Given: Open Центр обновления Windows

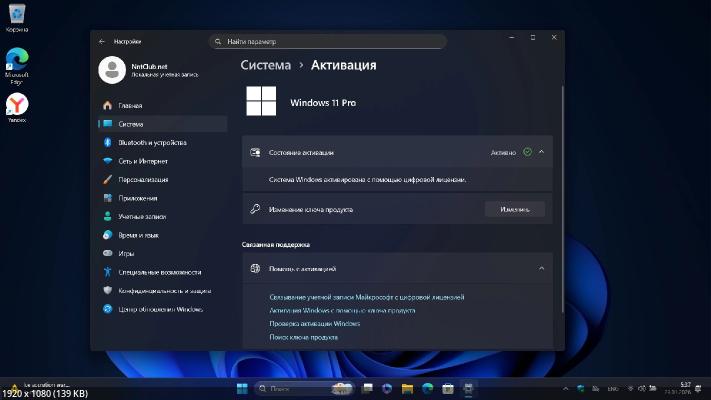Looking at the screenshot, I should [x=160, y=309].
